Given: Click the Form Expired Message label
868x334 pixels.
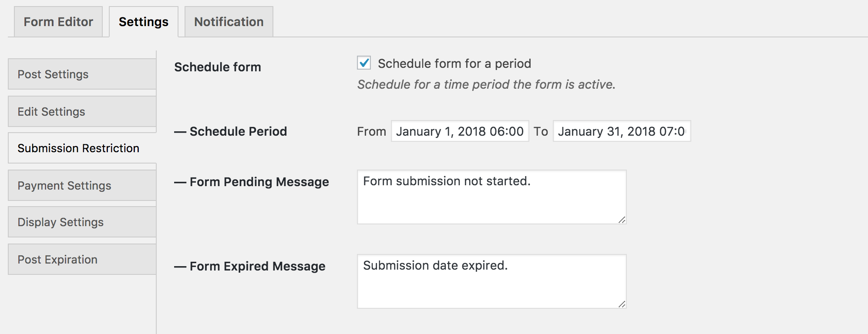Looking at the screenshot, I should click(257, 266).
